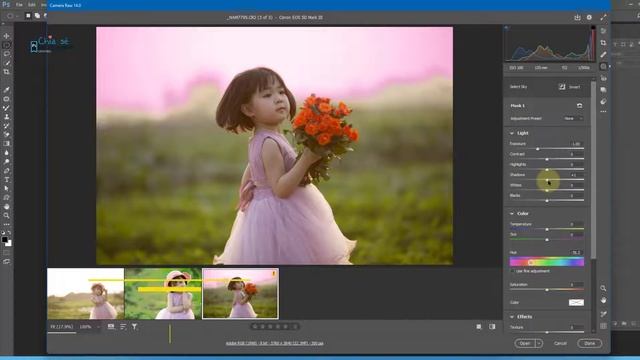Open the Adjustment Preset dropdown
The image size is (640, 360).
573,118
